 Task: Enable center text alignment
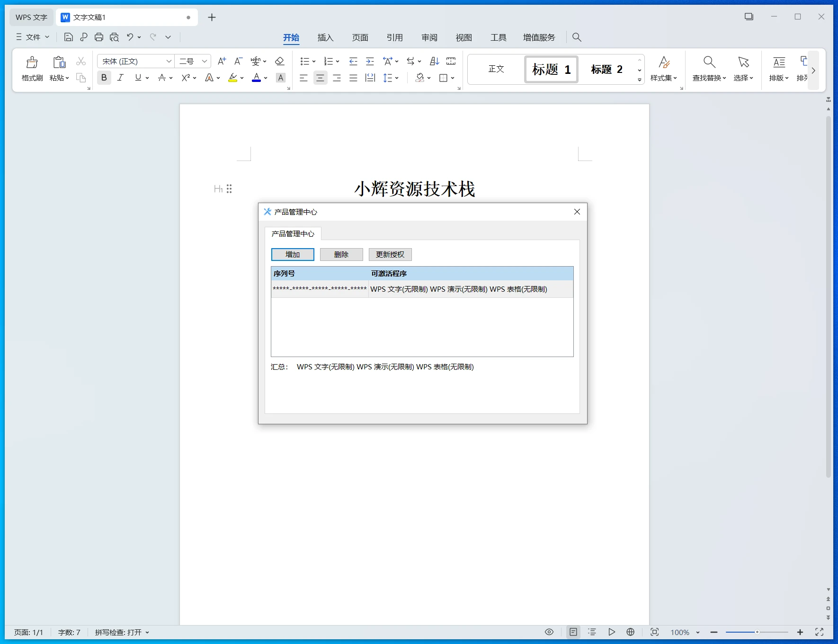(320, 78)
